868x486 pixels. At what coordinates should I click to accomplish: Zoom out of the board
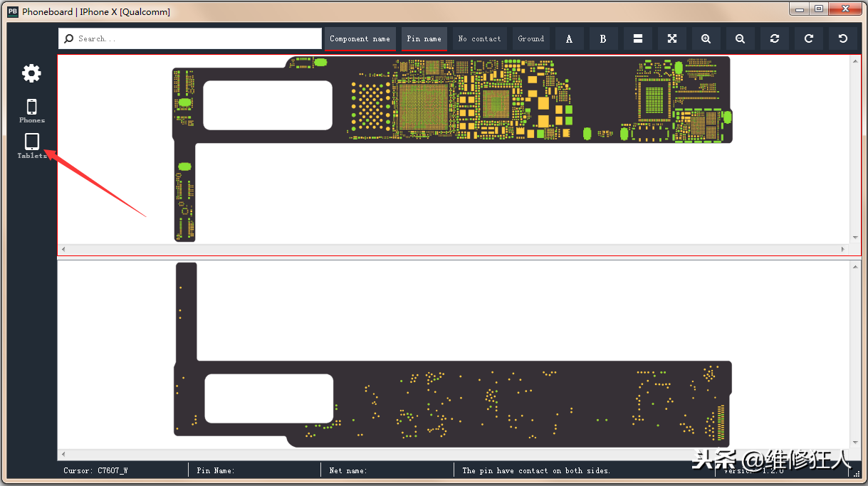pos(740,39)
